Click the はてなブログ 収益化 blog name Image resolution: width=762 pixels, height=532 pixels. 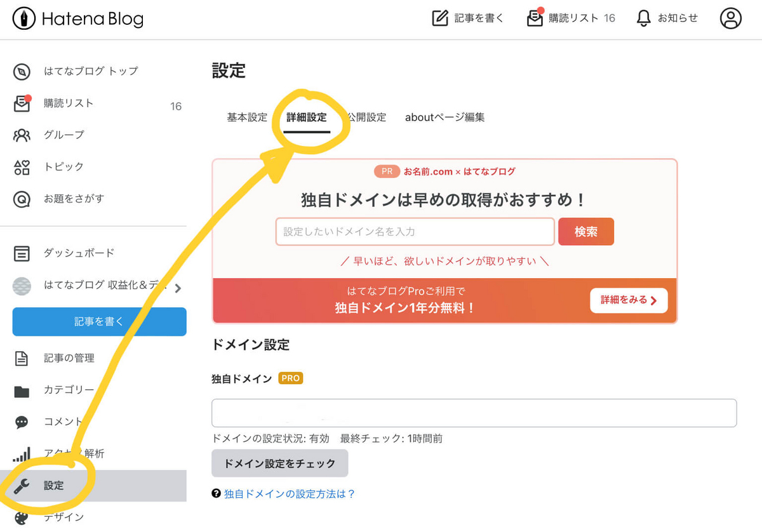(105, 286)
